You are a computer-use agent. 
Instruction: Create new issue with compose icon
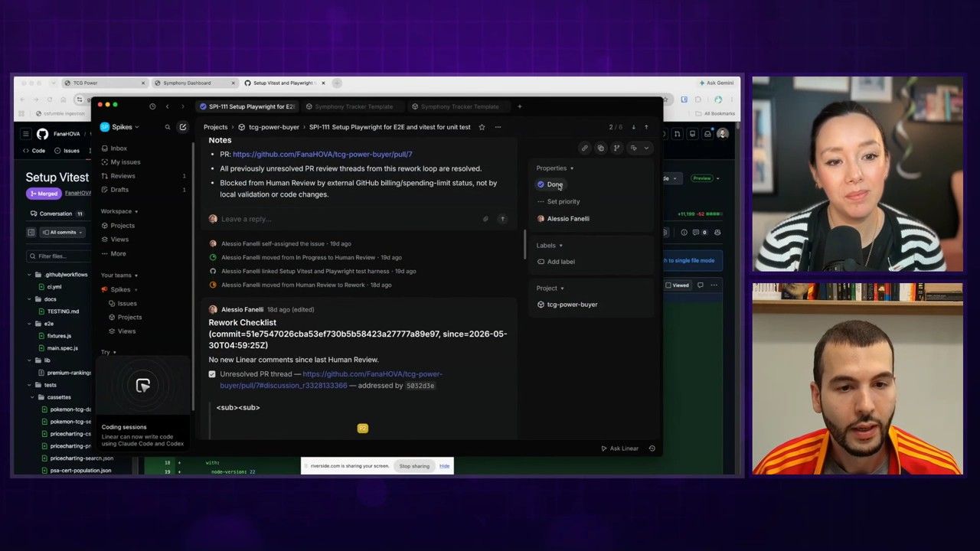[183, 127]
